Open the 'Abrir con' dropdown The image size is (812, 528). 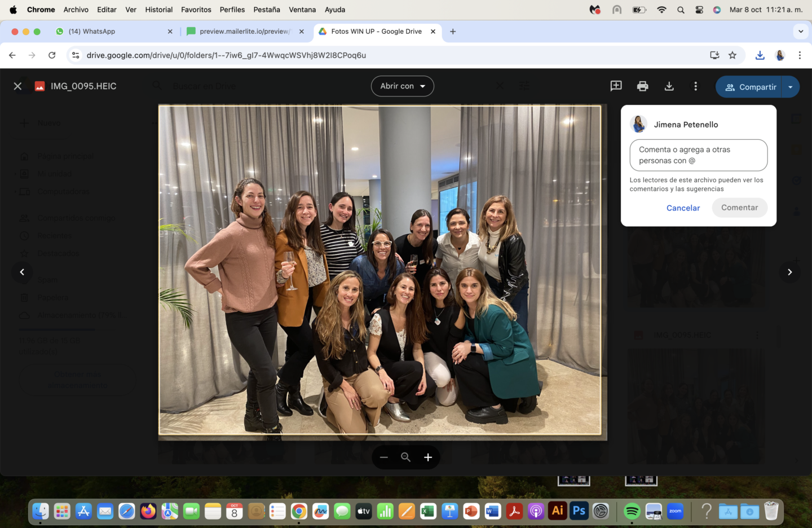tap(402, 86)
